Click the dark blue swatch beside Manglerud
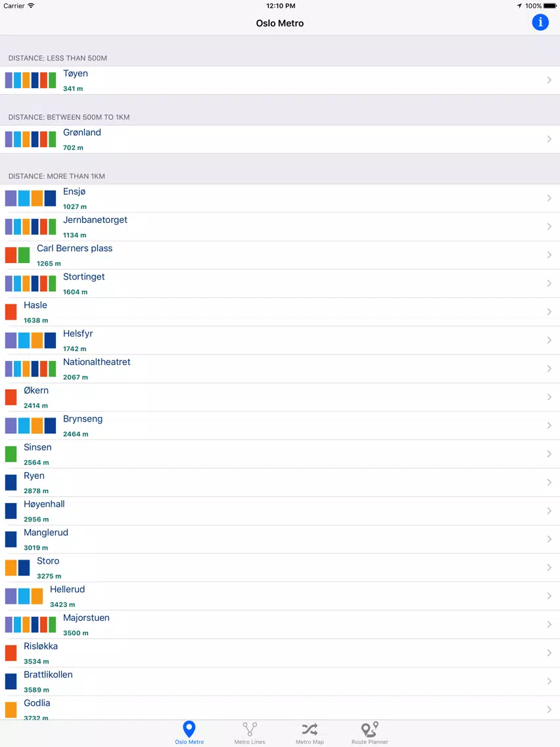The image size is (560, 747). click(x=11, y=539)
